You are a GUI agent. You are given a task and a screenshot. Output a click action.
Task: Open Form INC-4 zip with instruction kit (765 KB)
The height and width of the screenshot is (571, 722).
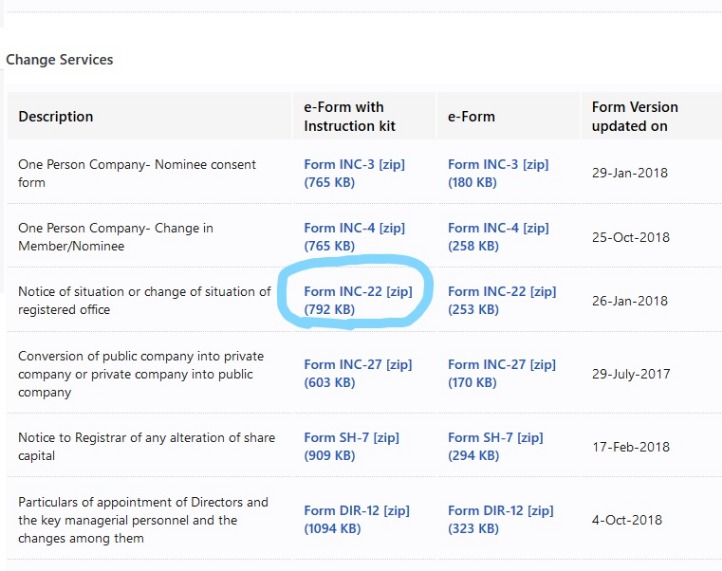pyautogui.click(x=354, y=237)
